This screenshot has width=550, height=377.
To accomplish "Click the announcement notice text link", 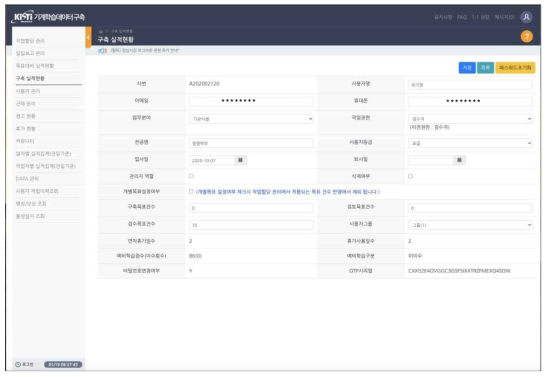I will [x=145, y=51].
